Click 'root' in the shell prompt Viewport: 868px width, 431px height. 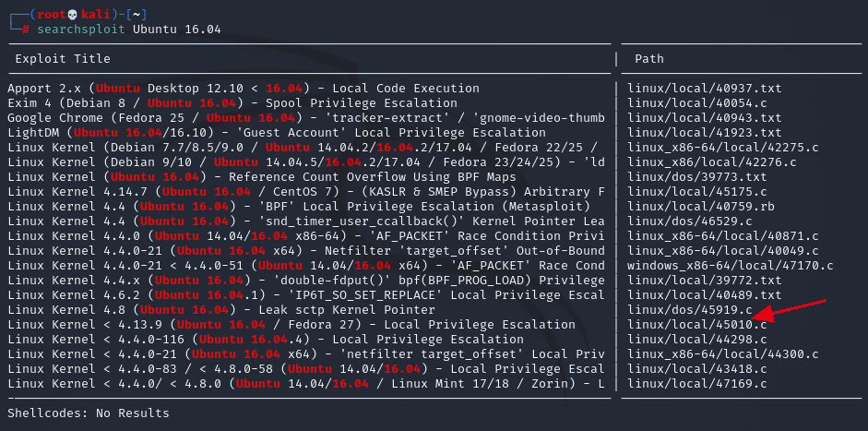[x=52, y=15]
